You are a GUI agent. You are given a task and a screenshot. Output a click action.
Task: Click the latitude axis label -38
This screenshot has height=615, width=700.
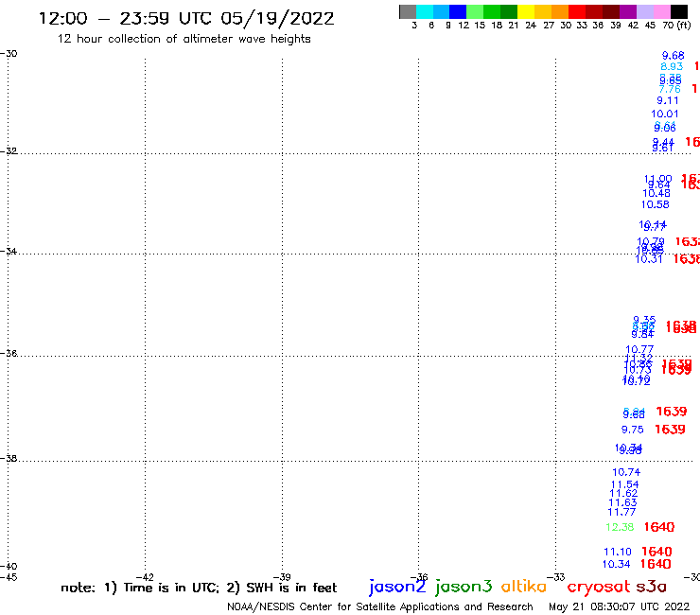(9, 459)
